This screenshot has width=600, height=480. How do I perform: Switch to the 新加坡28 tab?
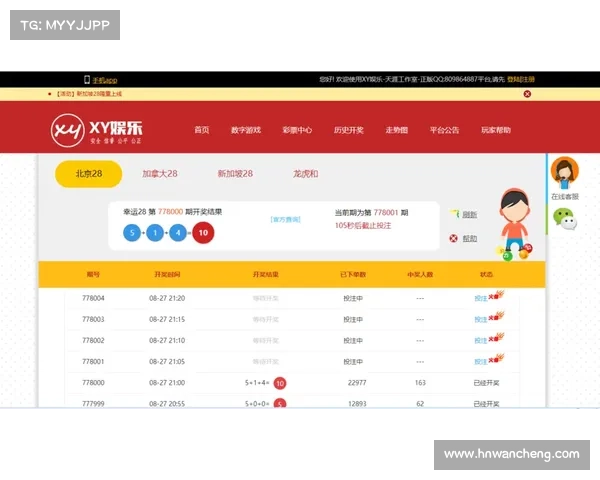pyautogui.click(x=235, y=174)
